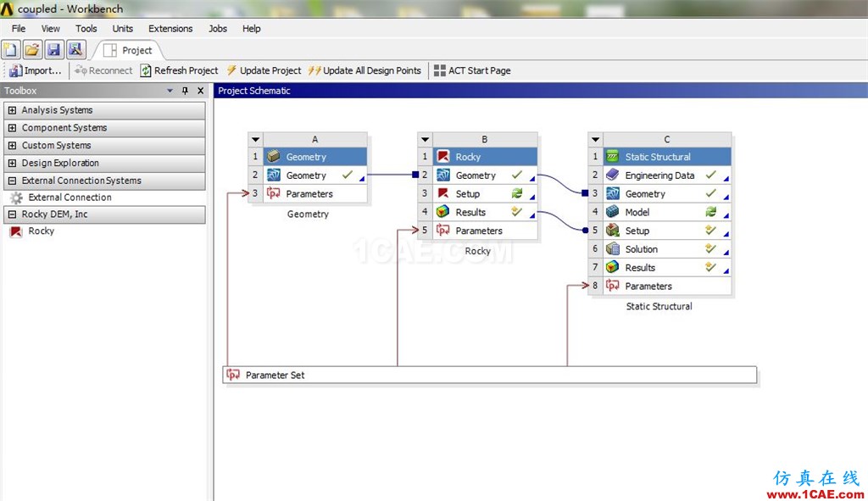Select the Rocky toolbox icon

[x=16, y=231]
